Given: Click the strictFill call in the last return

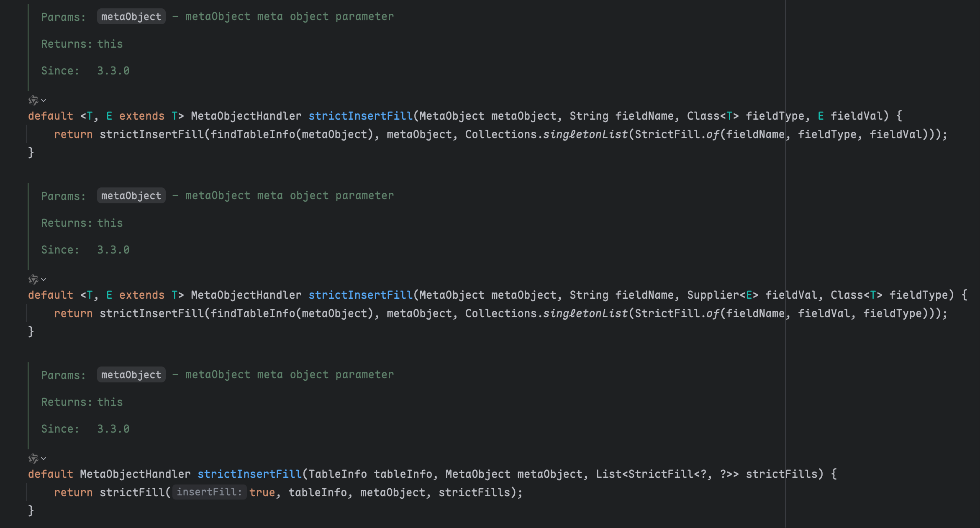Looking at the screenshot, I should pos(132,493).
